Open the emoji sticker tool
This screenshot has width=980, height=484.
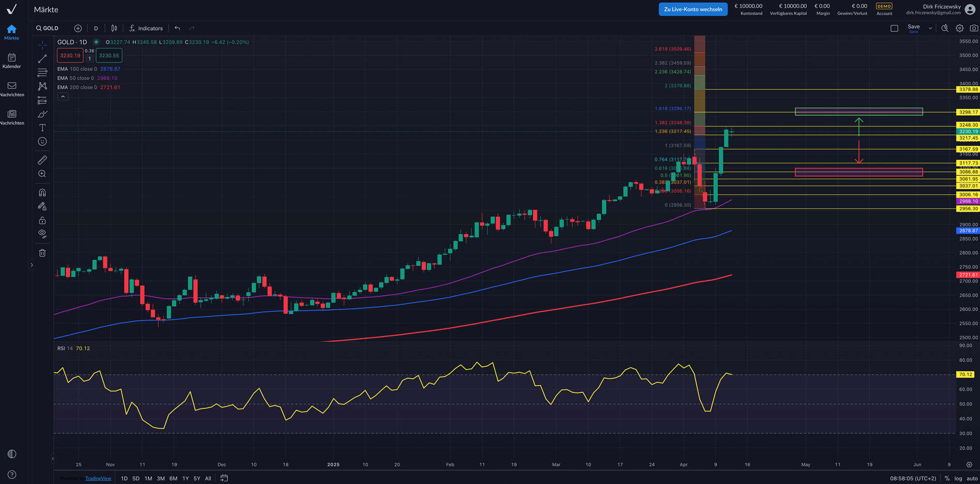(x=42, y=141)
